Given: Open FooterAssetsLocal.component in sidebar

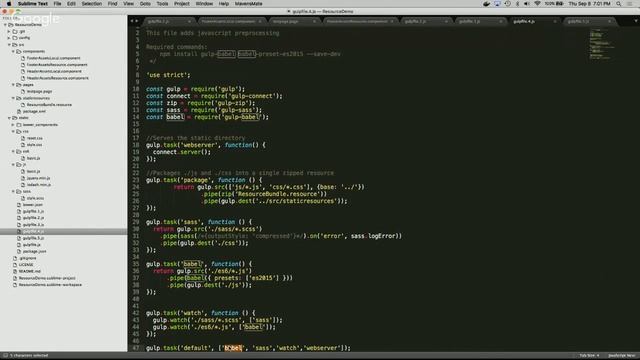Looking at the screenshot, I should pos(53,58).
